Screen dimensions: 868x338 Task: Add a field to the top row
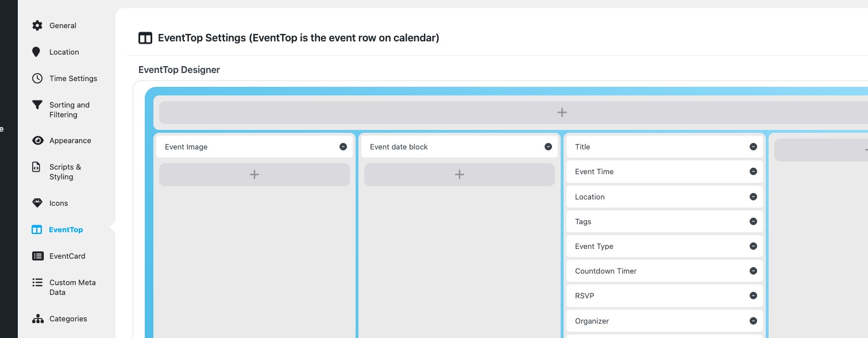[x=562, y=113]
